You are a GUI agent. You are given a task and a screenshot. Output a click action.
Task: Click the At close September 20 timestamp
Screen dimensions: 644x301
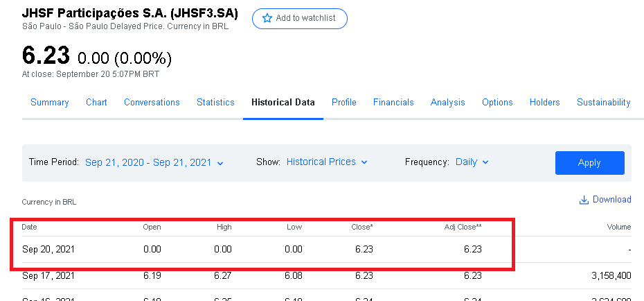coord(90,74)
